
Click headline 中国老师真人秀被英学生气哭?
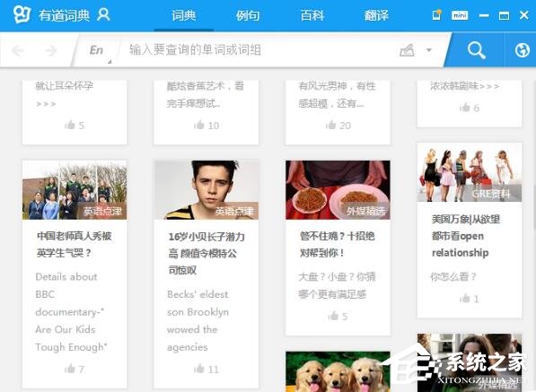[x=75, y=244]
